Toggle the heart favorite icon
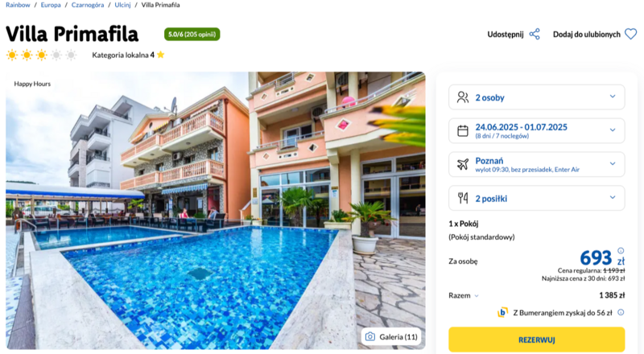 [x=630, y=34]
